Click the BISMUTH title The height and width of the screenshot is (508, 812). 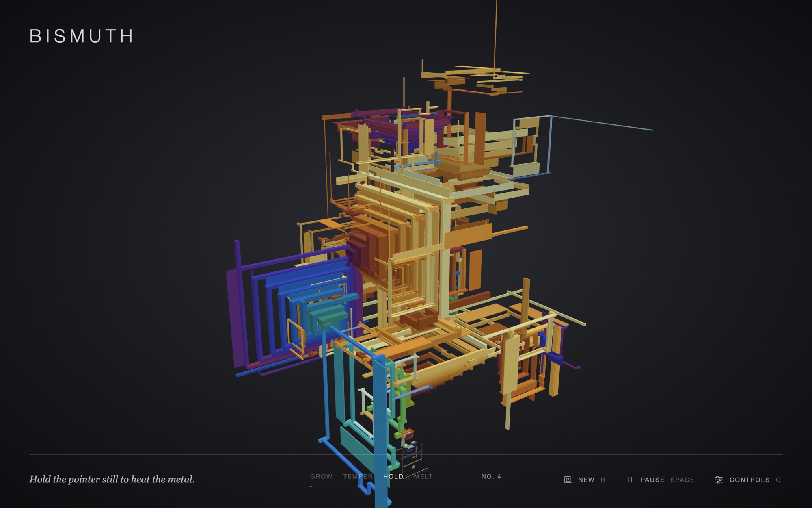[82, 36]
